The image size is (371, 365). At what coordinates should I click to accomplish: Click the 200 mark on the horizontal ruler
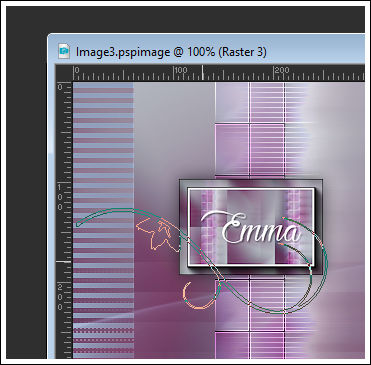(x=282, y=70)
